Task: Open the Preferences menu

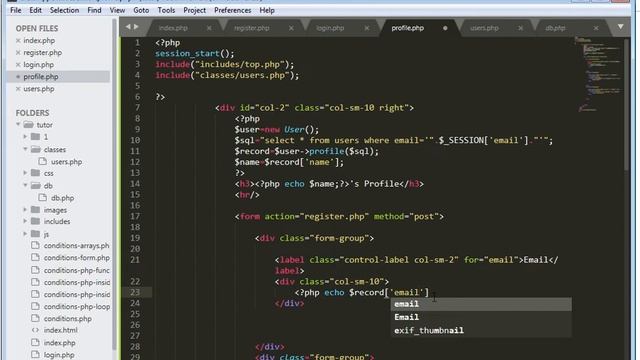Action: point(233,10)
